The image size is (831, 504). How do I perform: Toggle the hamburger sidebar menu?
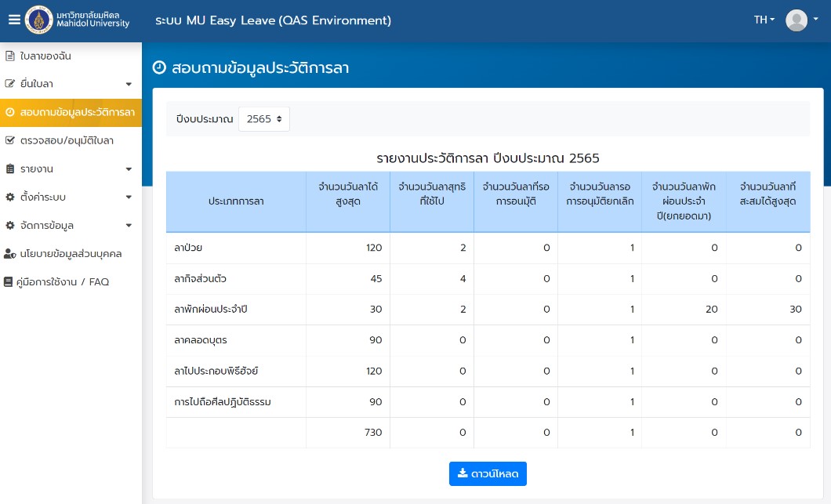click(x=14, y=20)
